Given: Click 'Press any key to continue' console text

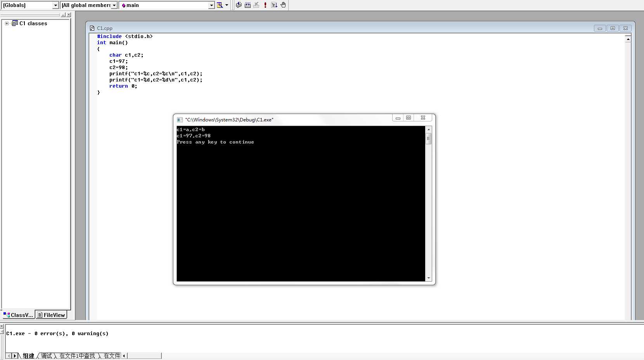Looking at the screenshot, I should [215, 142].
